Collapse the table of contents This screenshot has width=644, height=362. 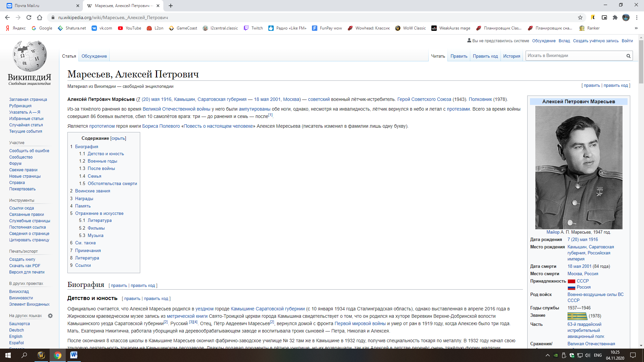pyautogui.click(x=118, y=138)
